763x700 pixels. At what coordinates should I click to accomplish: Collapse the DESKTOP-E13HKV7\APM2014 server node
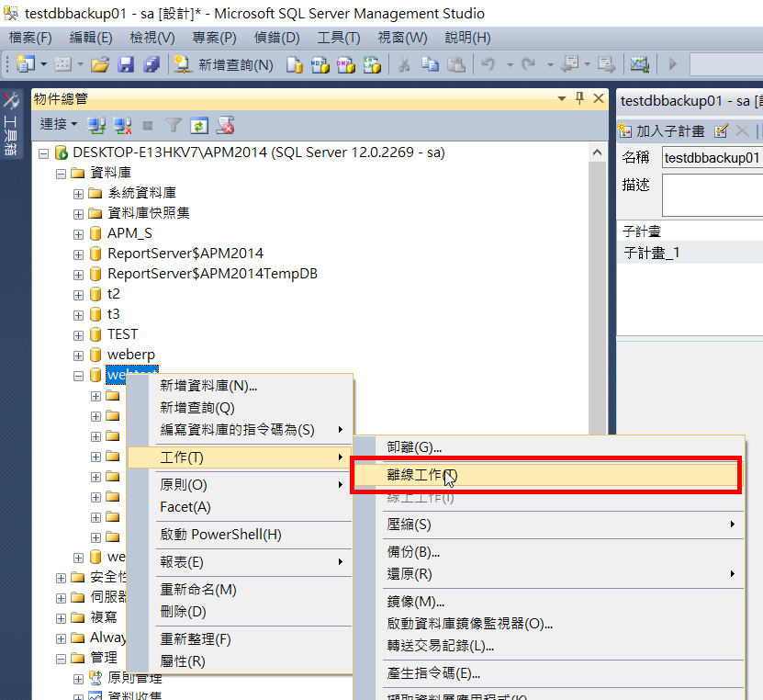pos(44,153)
